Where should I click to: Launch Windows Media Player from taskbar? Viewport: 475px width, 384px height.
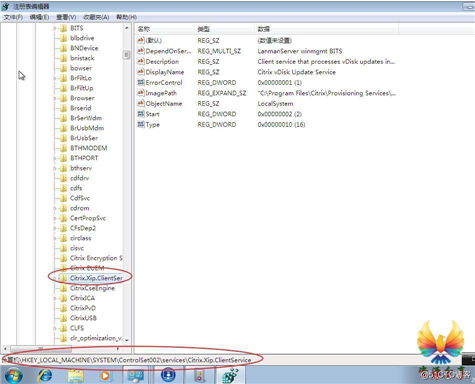[105, 376]
